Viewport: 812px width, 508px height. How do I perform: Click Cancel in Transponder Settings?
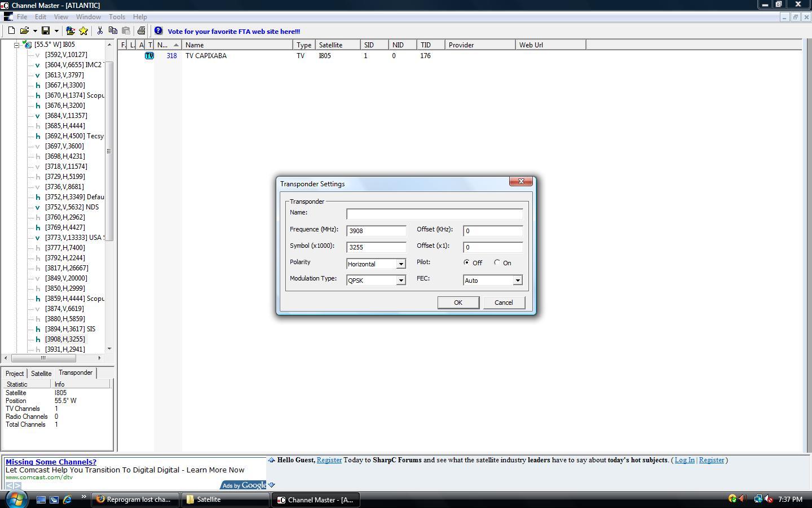504,303
